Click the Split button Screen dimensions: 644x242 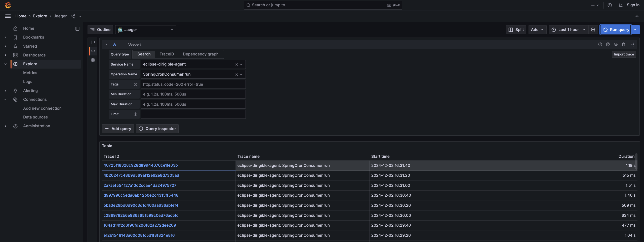pos(516,30)
